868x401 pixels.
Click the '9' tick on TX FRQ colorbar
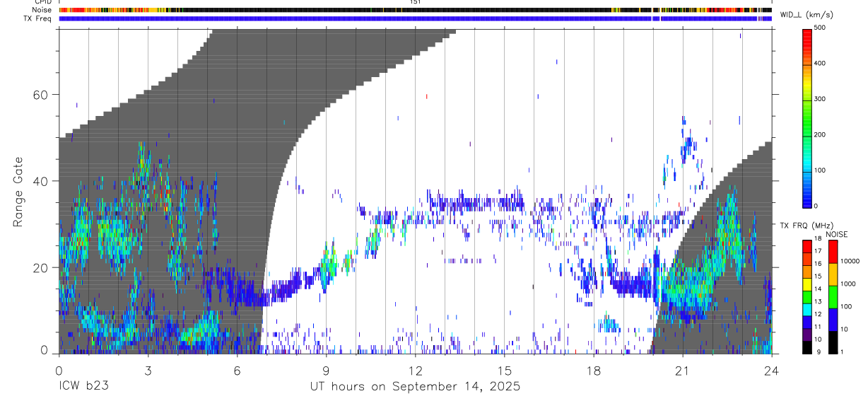click(819, 352)
